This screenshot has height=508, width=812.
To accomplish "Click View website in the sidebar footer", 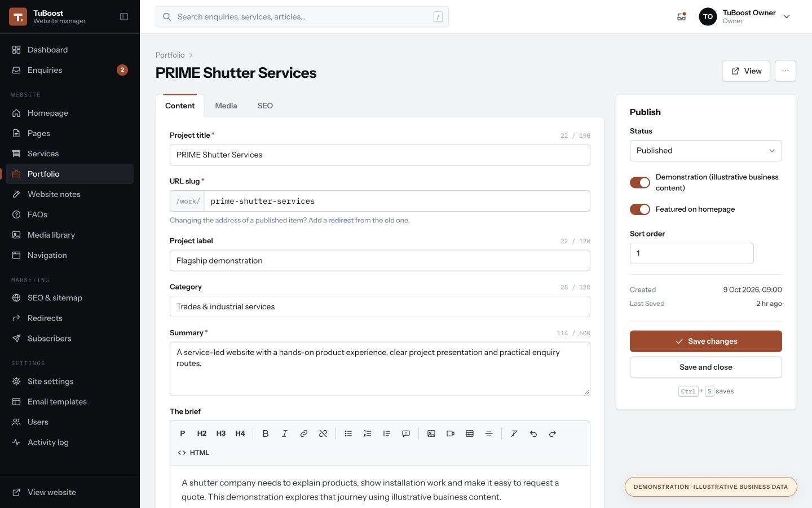I will coord(70,492).
